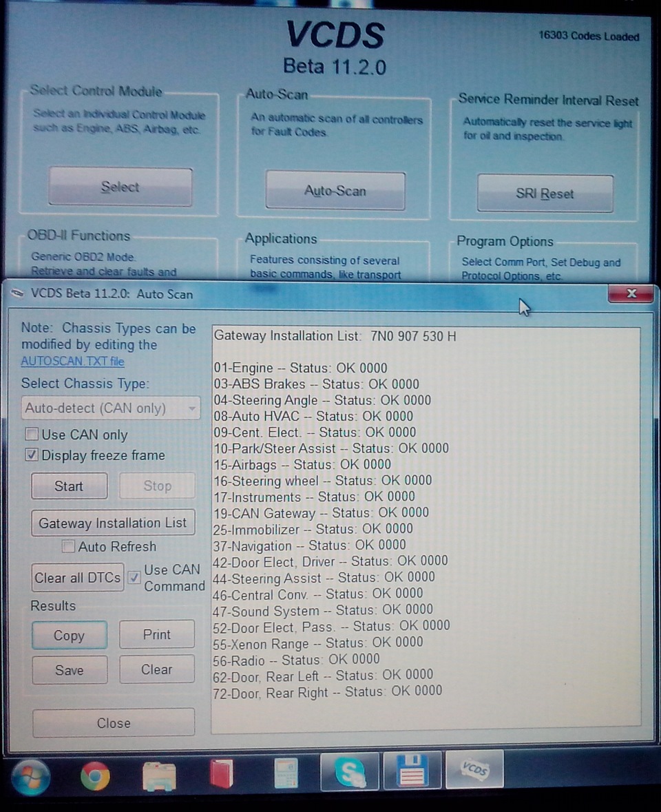
Task: Select the 03-ABS Brakes status line
Action: (x=316, y=384)
